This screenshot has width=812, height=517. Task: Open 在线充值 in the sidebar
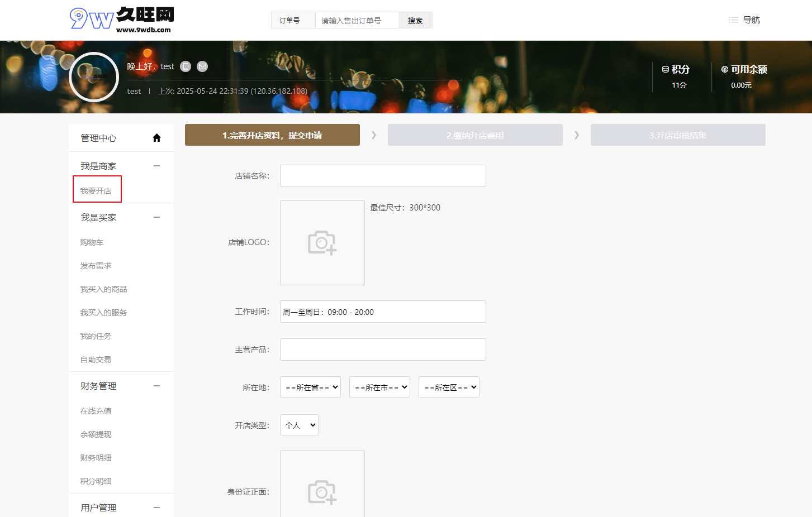pos(96,411)
